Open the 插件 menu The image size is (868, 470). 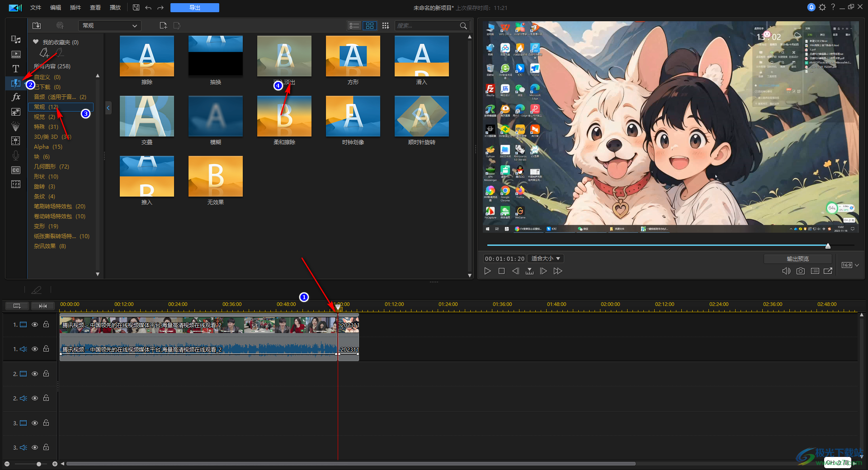pos(75,8)
